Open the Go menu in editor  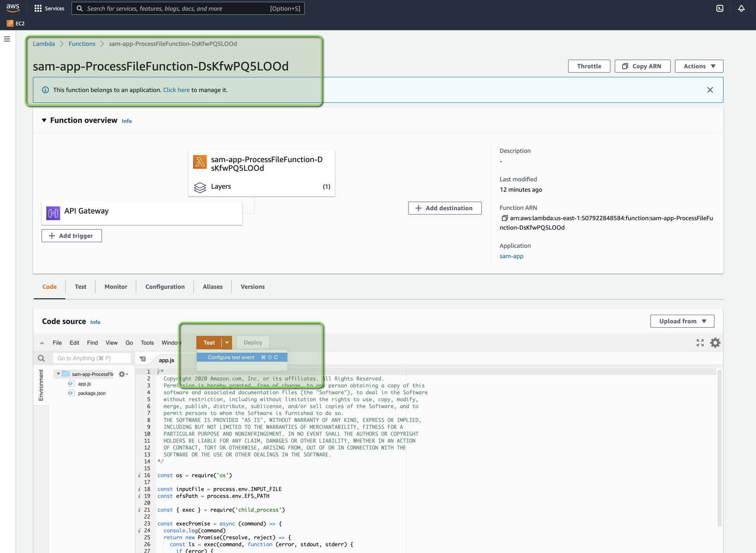(129, 343)
